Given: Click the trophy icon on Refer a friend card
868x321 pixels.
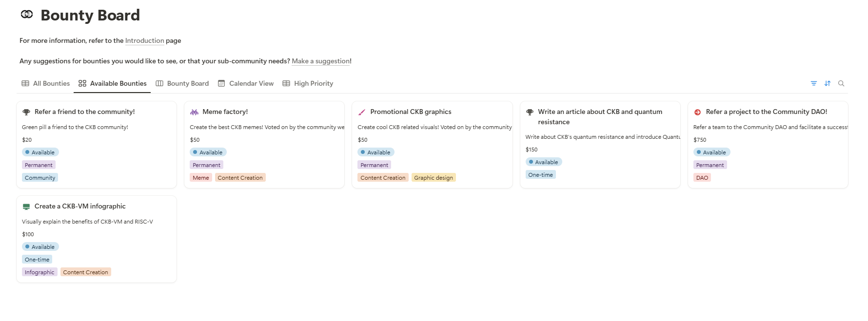Looking at the screenshot, I should (26, 112).
